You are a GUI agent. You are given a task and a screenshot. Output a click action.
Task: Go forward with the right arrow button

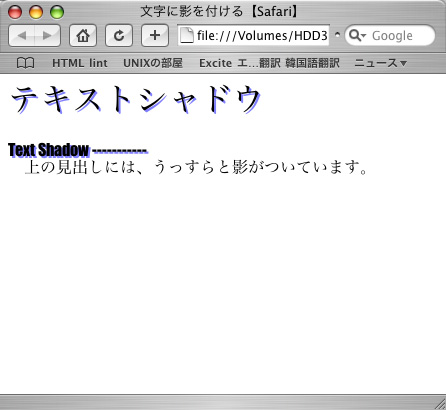coord(47,36)
